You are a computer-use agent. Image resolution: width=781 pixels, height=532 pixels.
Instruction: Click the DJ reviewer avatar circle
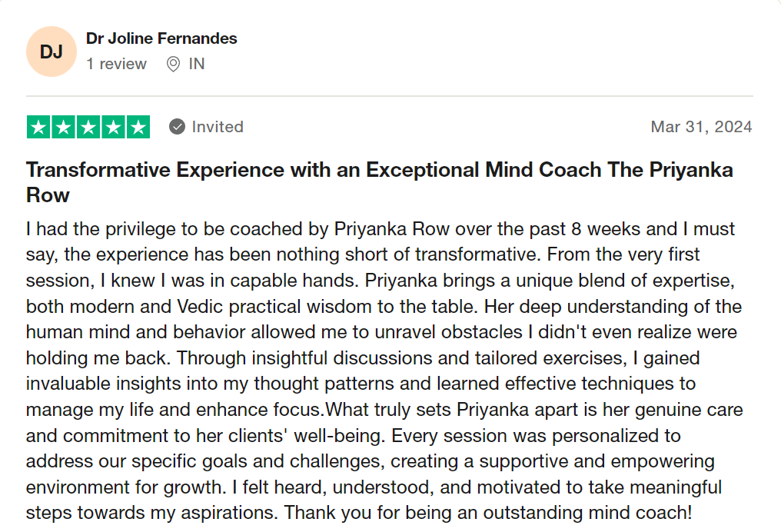point(52,52)
